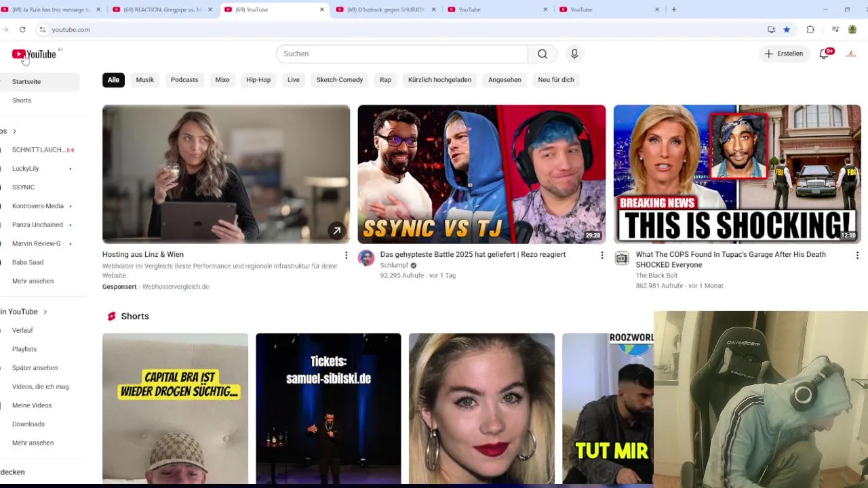Screen dimensions: 868x488
Task: Open SCHNITT-LAUCH channel subscription
Action: click(38, 150)
